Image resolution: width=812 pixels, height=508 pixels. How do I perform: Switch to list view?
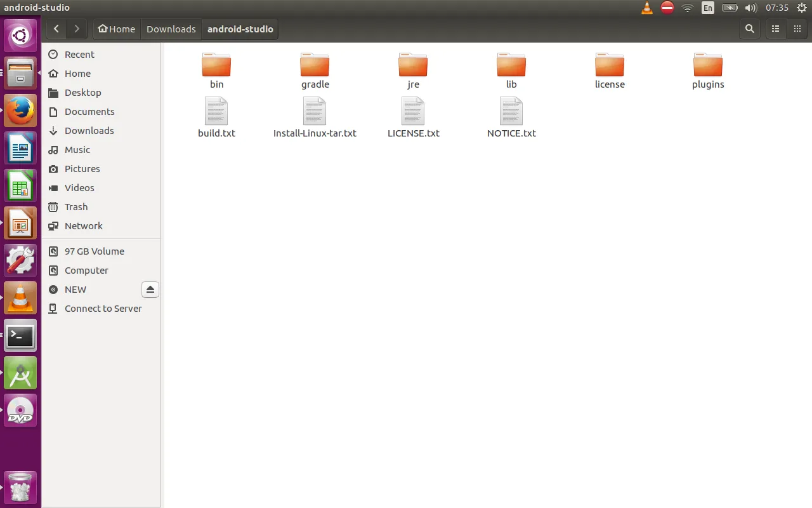pos(775,29)
